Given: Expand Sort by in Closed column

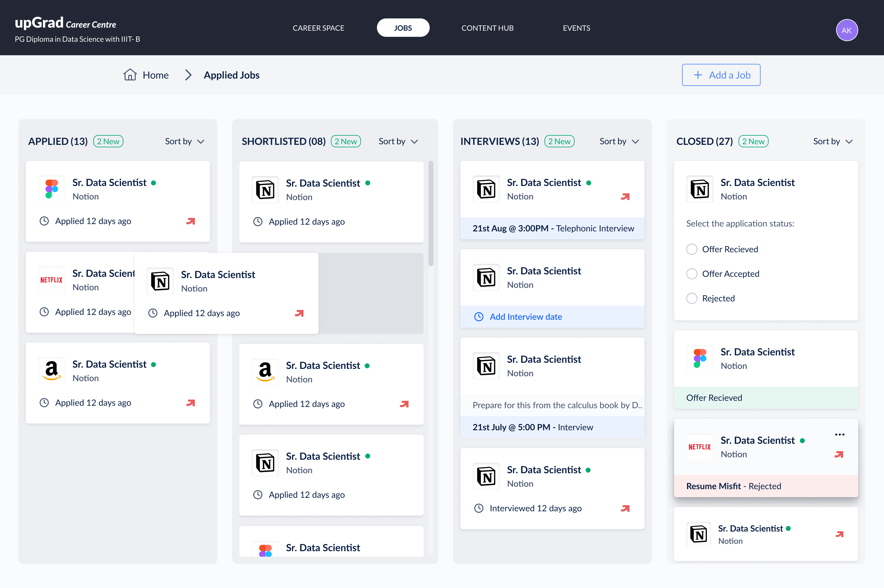Looking at the screenshot, I should (833, 141).
